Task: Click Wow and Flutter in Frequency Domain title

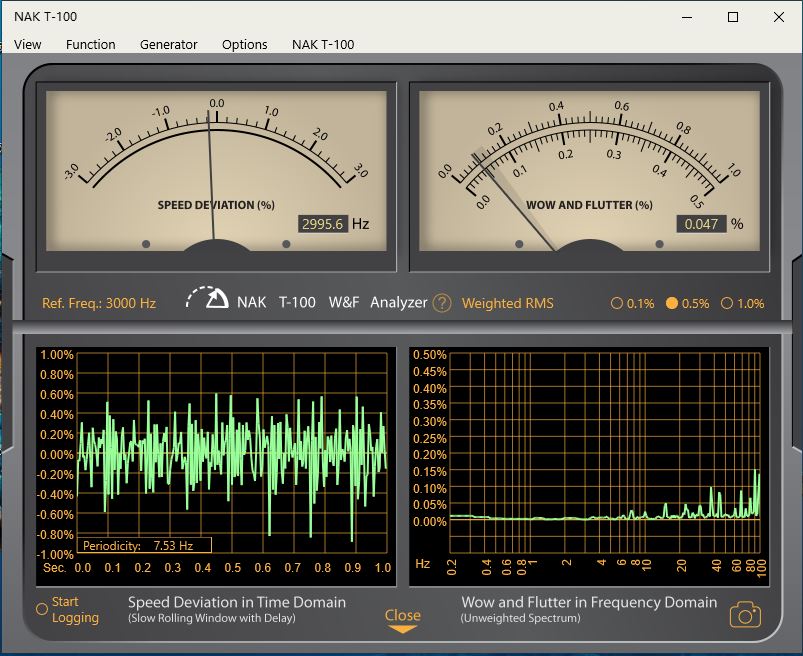Action: point(589,602)
